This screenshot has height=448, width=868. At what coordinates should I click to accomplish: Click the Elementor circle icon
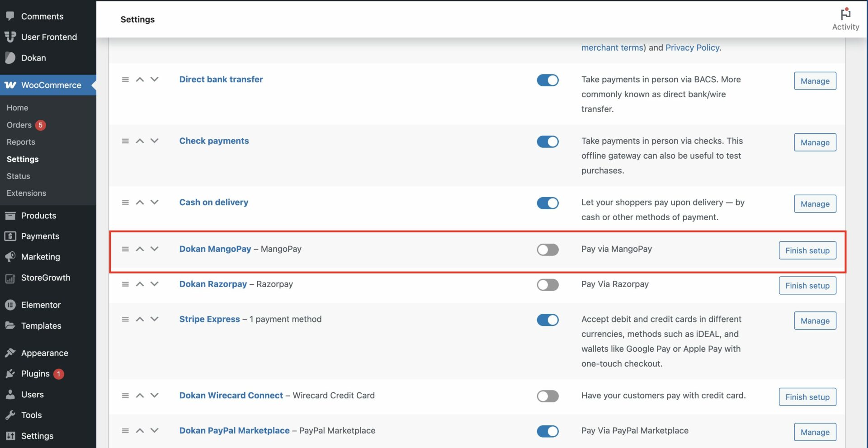point(10,305)
